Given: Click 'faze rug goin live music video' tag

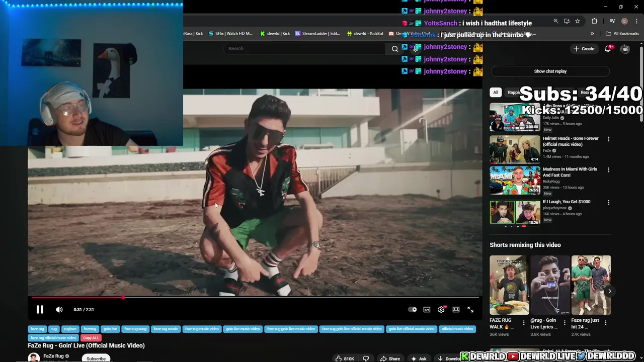Looking at the screenshot, I should point(291,329).
